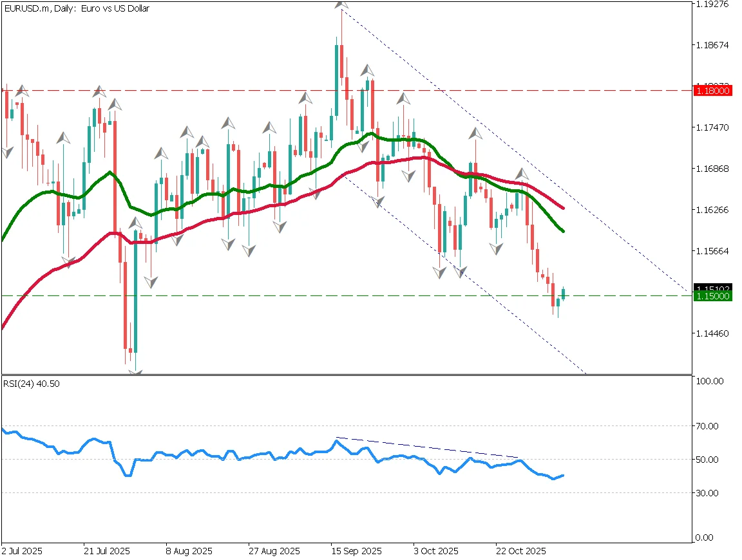Image resolution: width=742 pixels, height=560 pixels.
Task: Expand the RSI(24) indicator settings
Action: (x=31, y=383)
